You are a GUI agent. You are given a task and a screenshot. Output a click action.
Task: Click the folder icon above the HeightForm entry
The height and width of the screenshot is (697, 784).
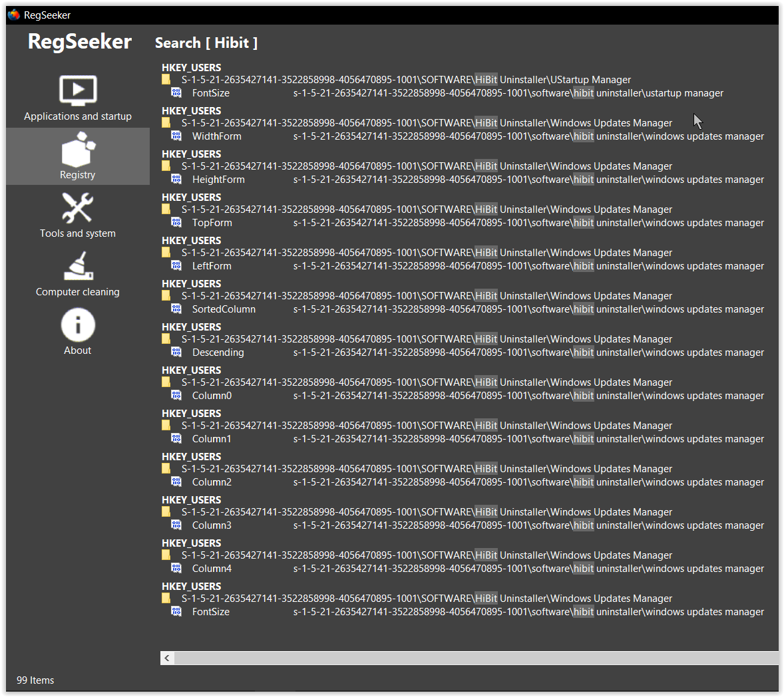(x=166, y=166)
